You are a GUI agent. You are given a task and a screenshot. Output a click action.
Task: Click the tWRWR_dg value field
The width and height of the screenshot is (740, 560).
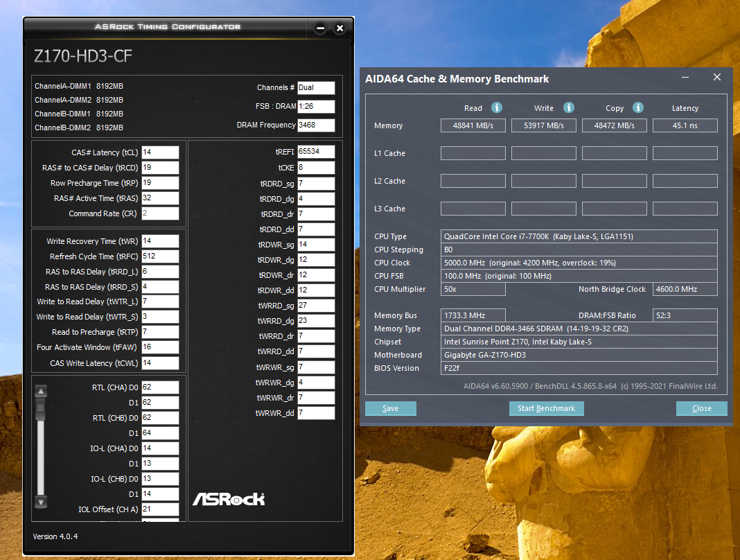pyautogui.click(x=316, y=383)
